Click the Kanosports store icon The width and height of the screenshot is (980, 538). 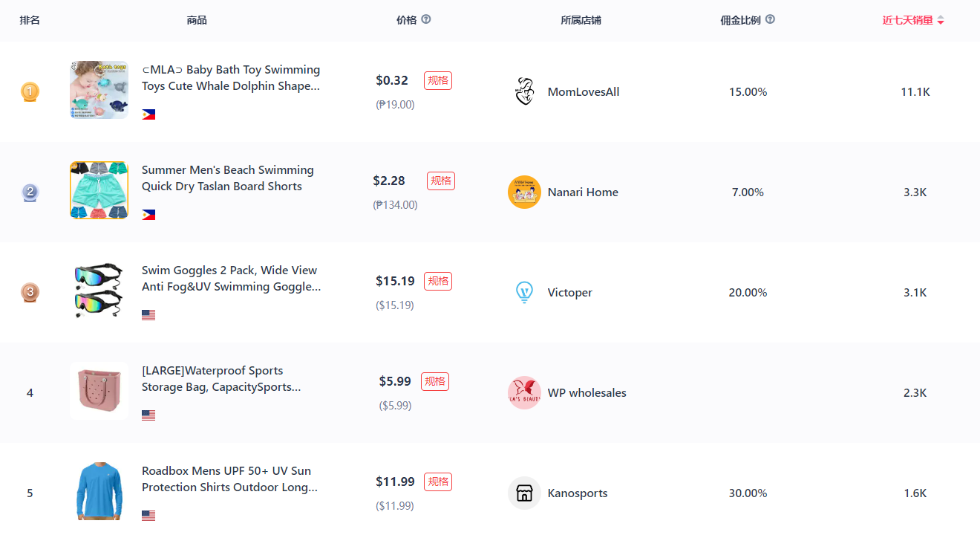[x=524, y=493]
